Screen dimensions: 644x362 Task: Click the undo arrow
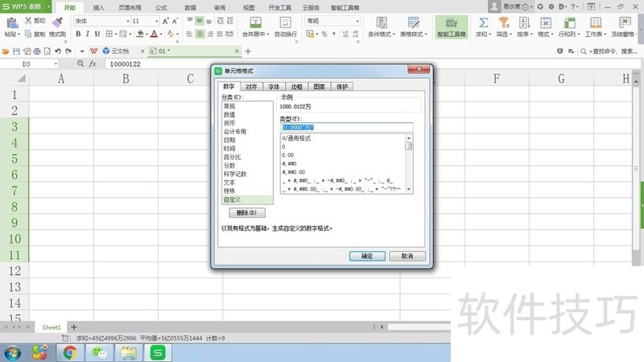pos(58,51)
